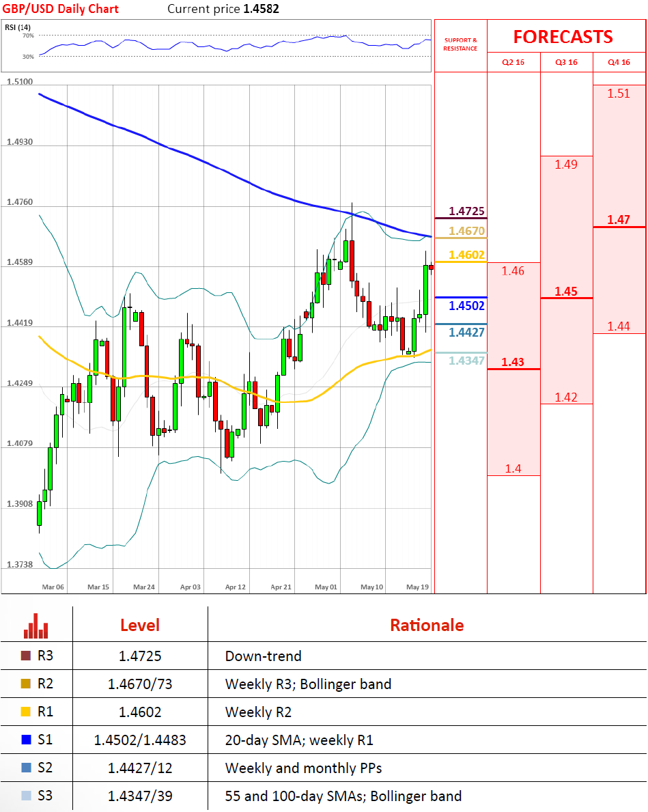
Task: Click the 20-day SMA; weekly R1 rationale
Action: coord(299,740)
